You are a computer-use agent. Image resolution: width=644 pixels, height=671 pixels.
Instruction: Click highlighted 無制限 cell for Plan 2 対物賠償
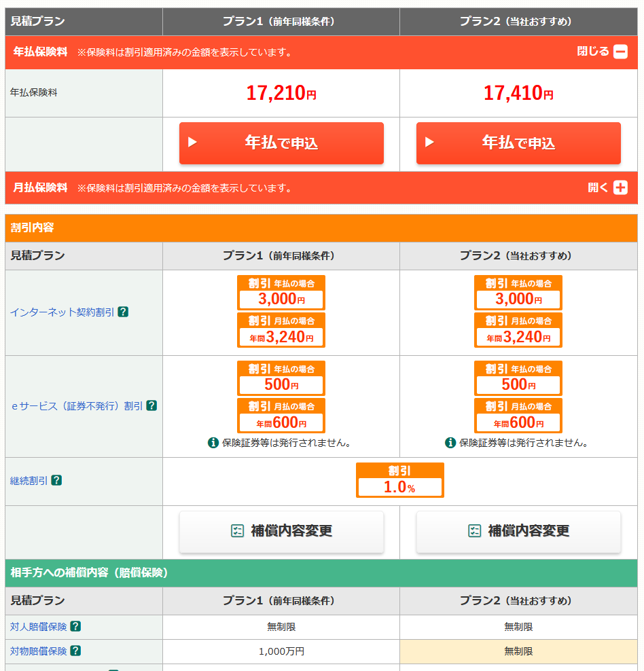(x=518, y=651)
